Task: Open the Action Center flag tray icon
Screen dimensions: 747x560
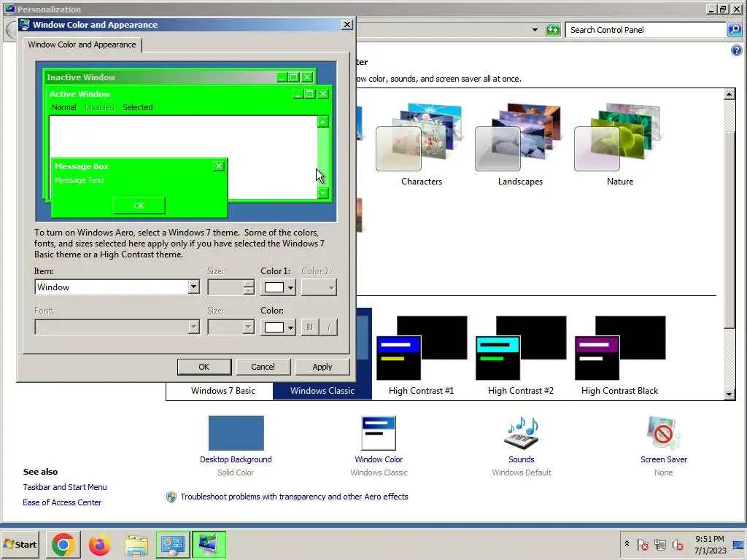Action: [642, 544]
